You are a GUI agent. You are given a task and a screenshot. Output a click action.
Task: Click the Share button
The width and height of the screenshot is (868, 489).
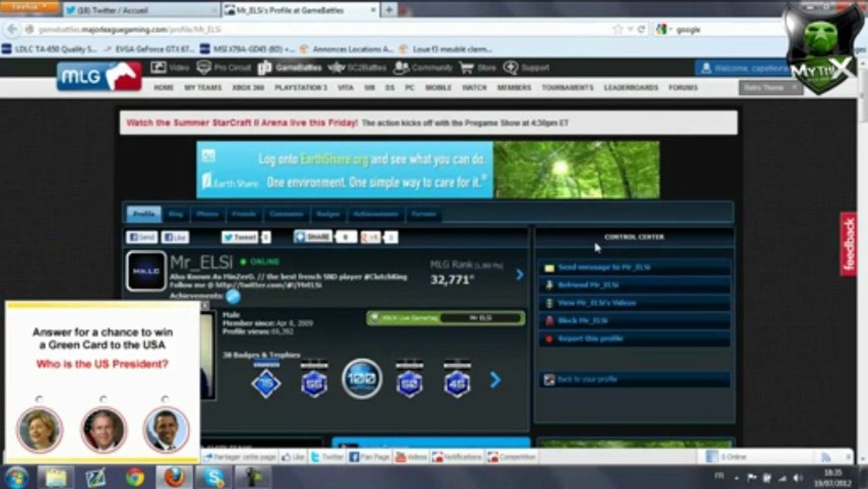pos(313,236)
